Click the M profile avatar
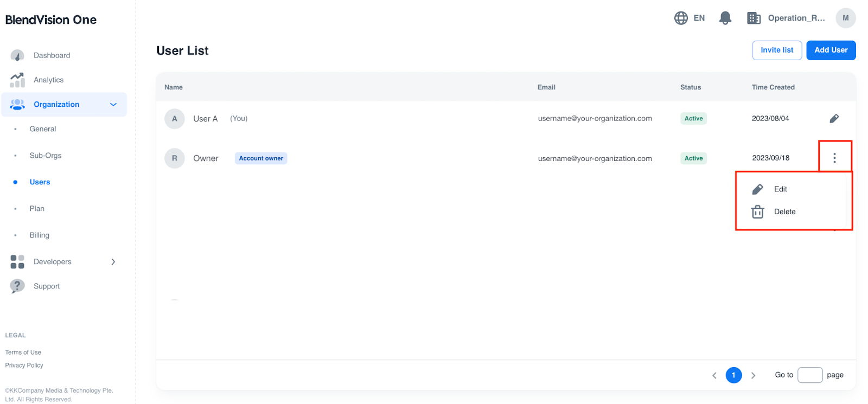The image size is (868, 404). pyautogui.click(x=845, y=18)
